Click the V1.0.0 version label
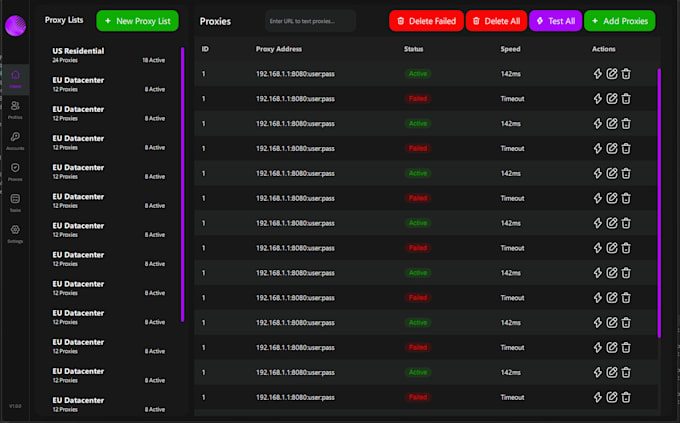Viewport: 680px width, 423px height. [15, 406]
